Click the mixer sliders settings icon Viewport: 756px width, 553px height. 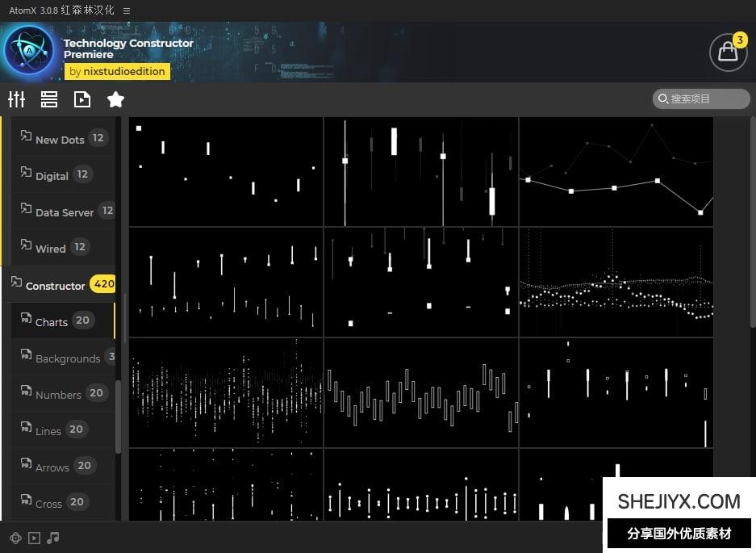[x=17, y=99]
